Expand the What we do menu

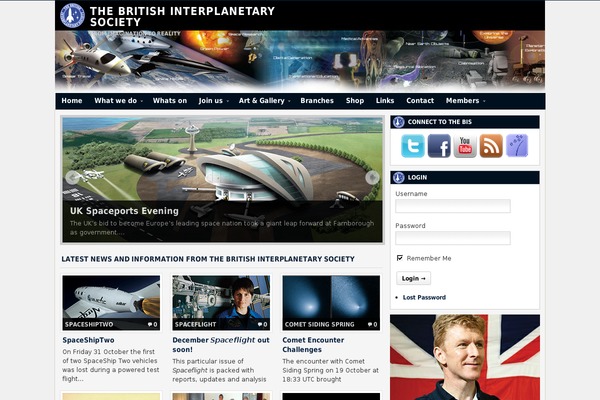pyautogui.click(x=118, y=101)
